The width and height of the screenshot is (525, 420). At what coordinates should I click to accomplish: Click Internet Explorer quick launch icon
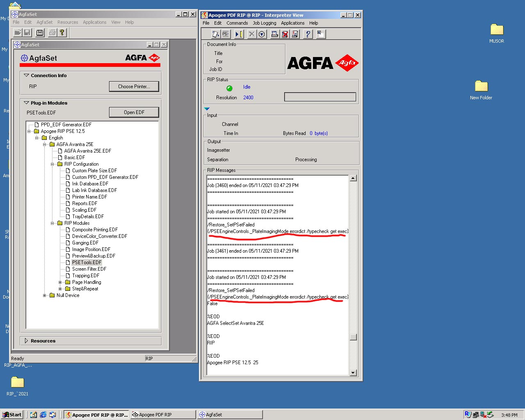43,415
